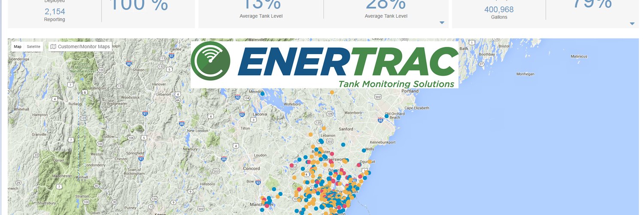Screen dimensions: 644x215
Task: Expand the Gallons card dropdown arrow
Action: (632, 24)
